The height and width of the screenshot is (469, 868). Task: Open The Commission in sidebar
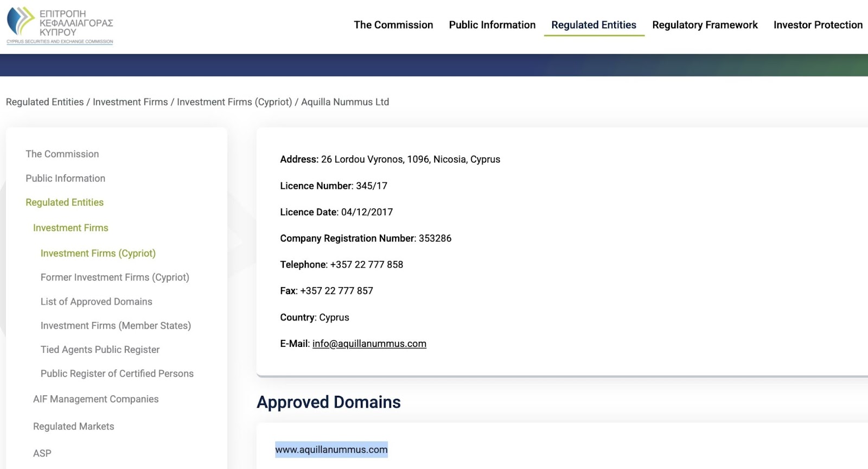[x=62, y=154]
